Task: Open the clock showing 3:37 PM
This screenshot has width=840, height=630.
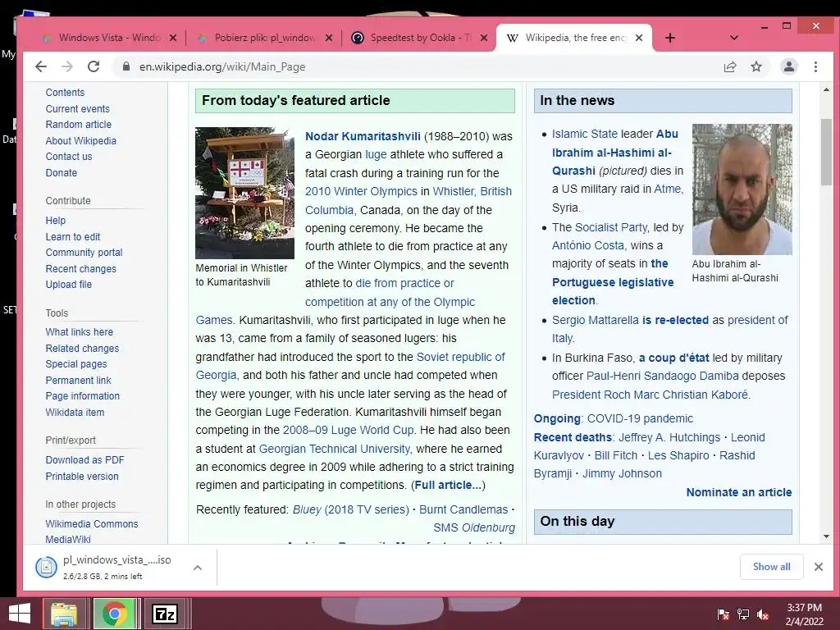Action: pos(804,614)
